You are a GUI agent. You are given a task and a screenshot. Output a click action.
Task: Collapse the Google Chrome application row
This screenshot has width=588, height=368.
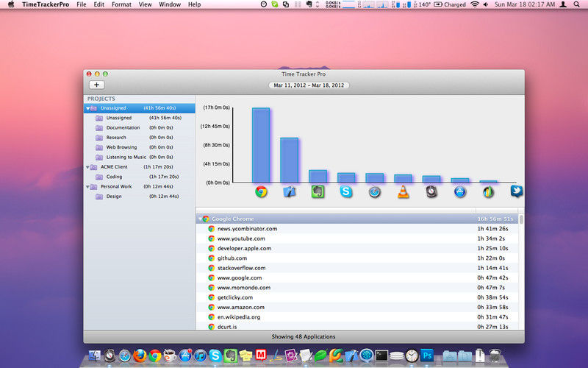(x=200, y=219)
